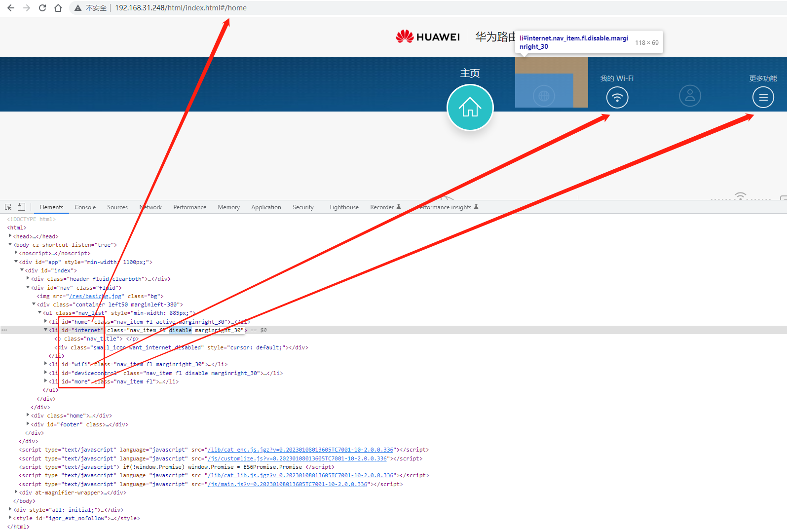The image size is (787, 532).
Task: Collapse the div id="app" node
Action: (x=16, y=262)
